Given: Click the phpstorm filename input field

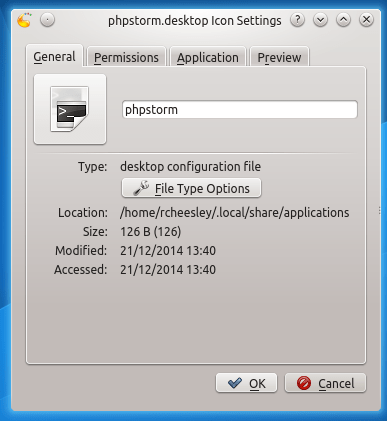Looking at the screenshot, I should coord(240,109).
